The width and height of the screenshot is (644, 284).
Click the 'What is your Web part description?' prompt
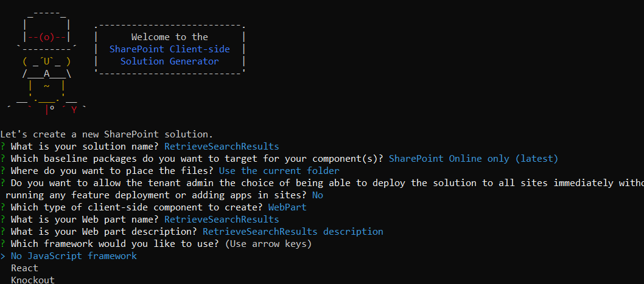coord(104,232)
